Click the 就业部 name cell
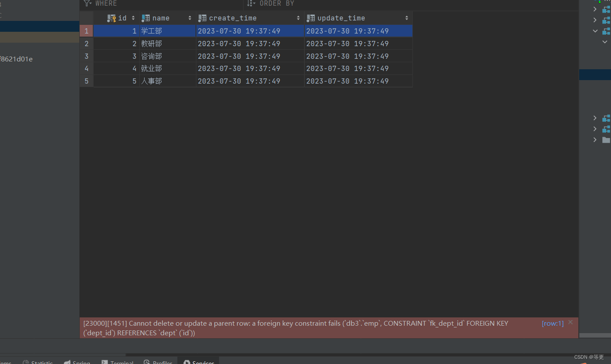 (167, 68)
